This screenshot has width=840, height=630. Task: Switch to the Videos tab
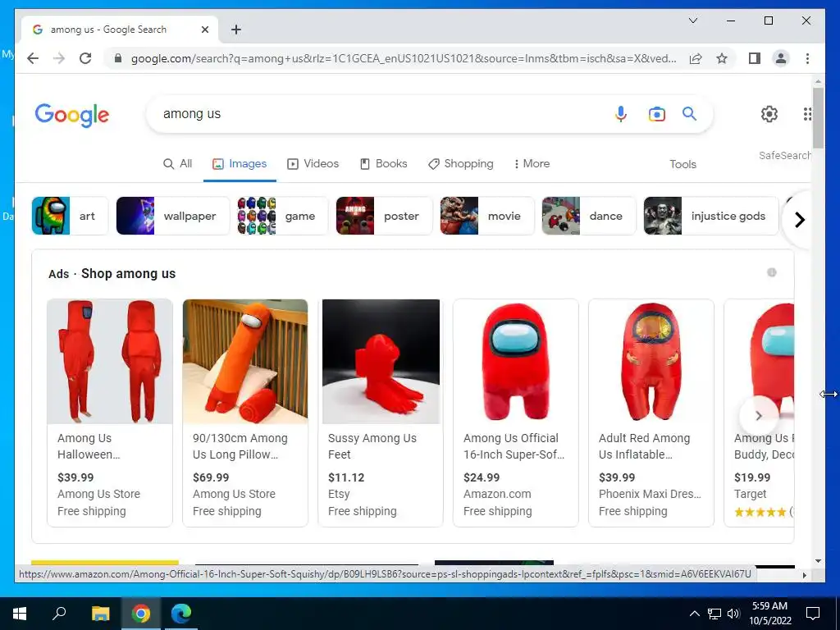(313, 163)
